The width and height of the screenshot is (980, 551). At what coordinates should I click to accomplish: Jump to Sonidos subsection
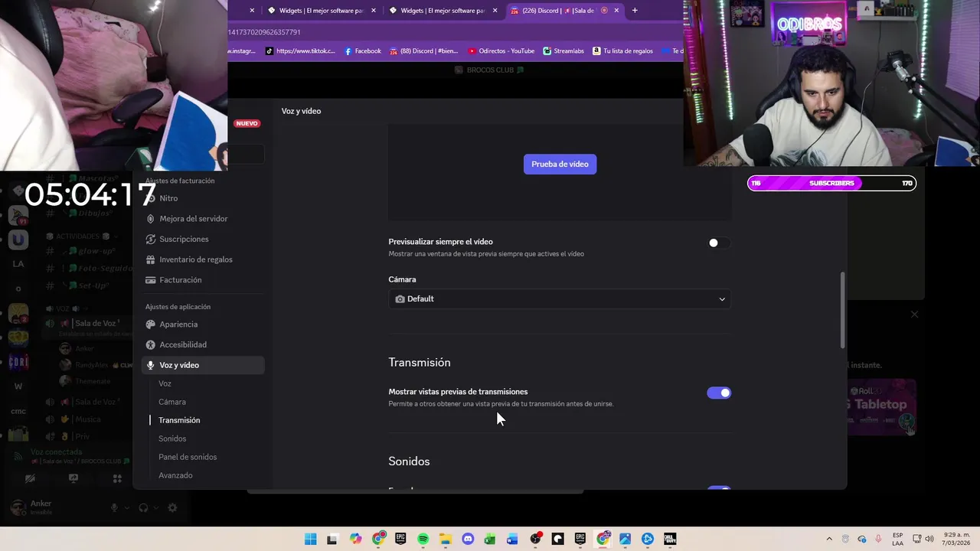click(x=172, y=439)
